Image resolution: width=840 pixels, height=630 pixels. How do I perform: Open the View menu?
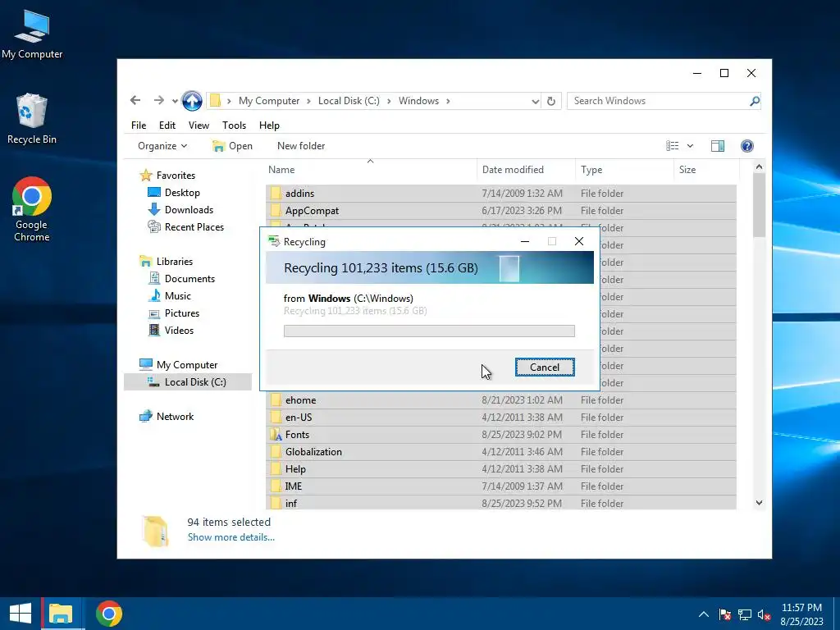point(199,125)
